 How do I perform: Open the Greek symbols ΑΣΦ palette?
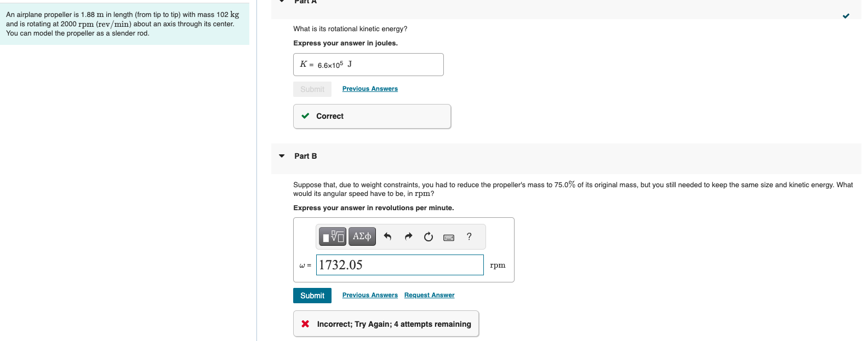point(362,236)
